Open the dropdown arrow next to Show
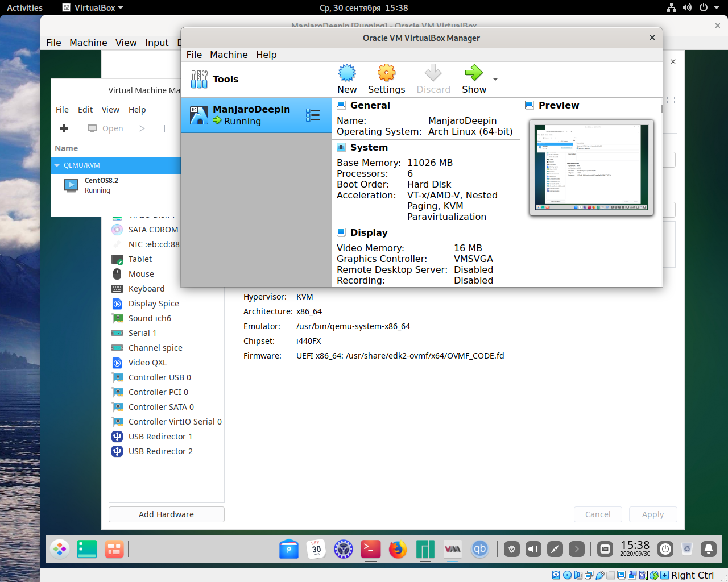 pos(495,79)
